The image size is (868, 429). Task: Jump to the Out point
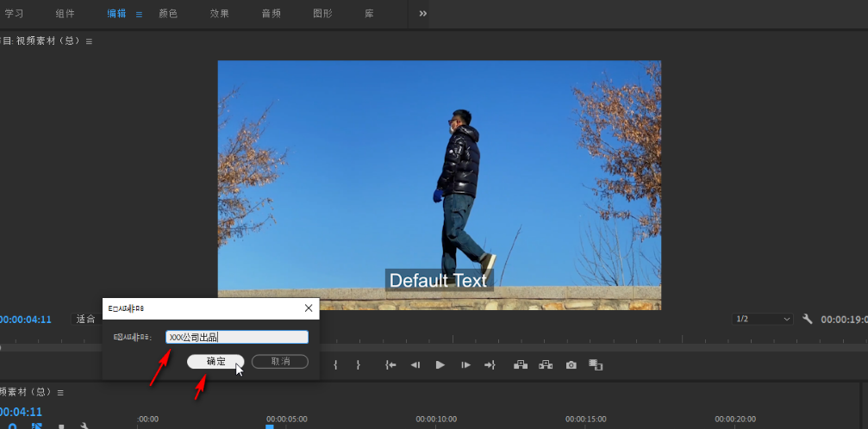point(490,365)
